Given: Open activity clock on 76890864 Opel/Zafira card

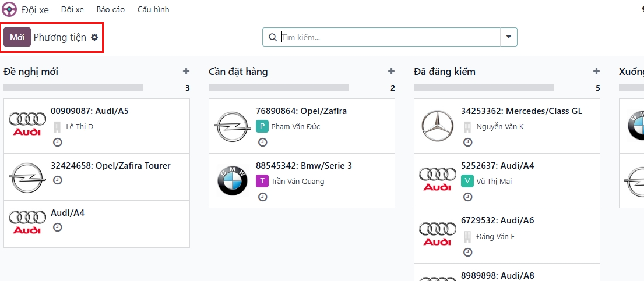Looking at the screenshot, I should 262,143.
